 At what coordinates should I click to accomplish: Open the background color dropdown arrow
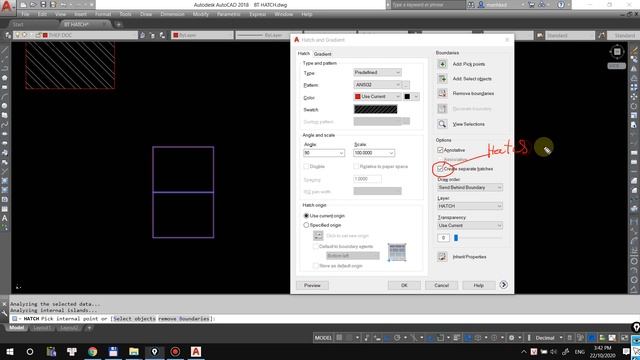click(x=416, y=97)
